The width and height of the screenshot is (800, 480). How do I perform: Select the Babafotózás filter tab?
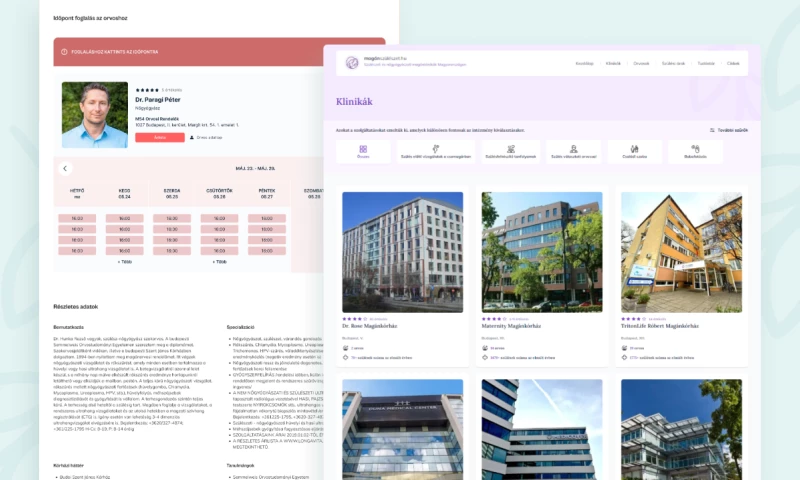(695, 151)
